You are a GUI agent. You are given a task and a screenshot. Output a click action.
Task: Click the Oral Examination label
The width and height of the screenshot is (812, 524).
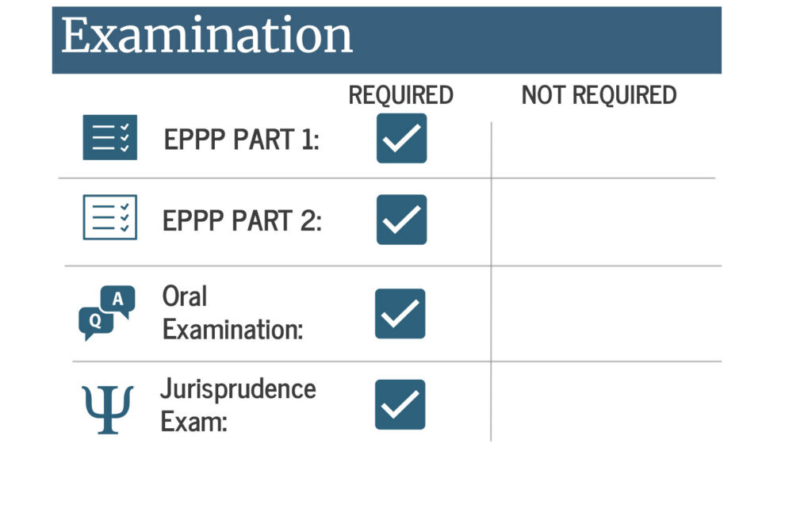tap(232, 313)
